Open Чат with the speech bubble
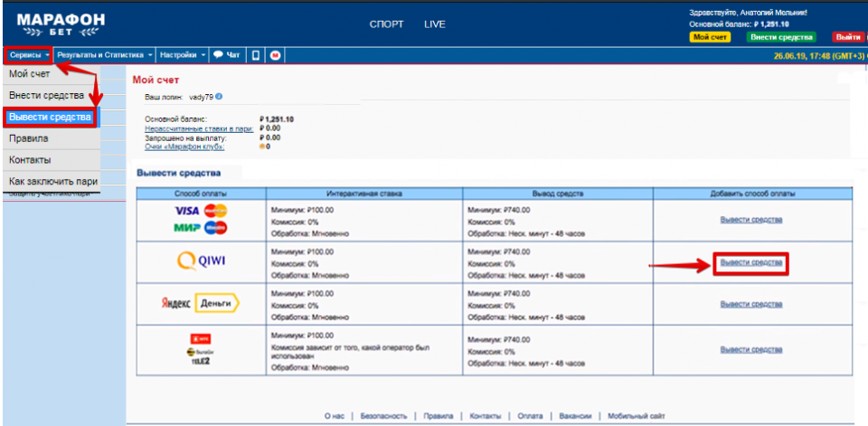 pyautogui.click(x=227, y=55)
